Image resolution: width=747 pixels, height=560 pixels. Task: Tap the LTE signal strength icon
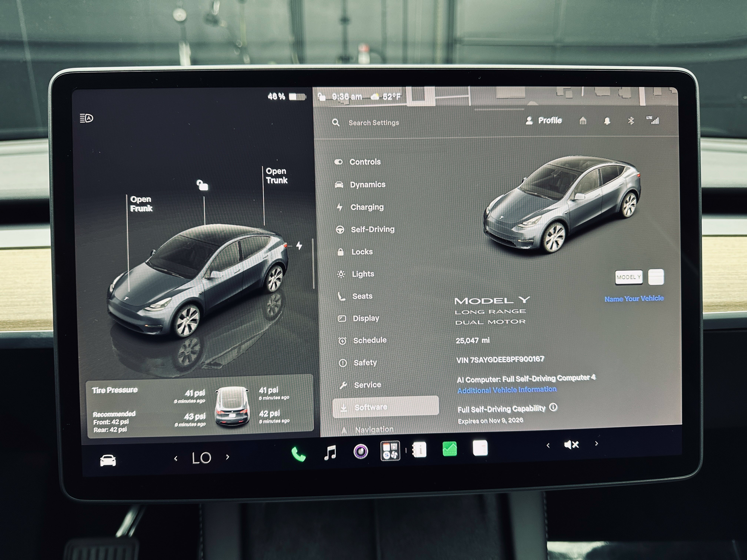click(x=653, y=120)
